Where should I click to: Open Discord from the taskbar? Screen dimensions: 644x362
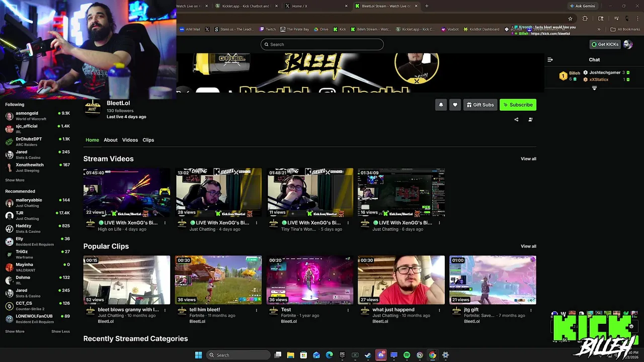tap(381, 355)
